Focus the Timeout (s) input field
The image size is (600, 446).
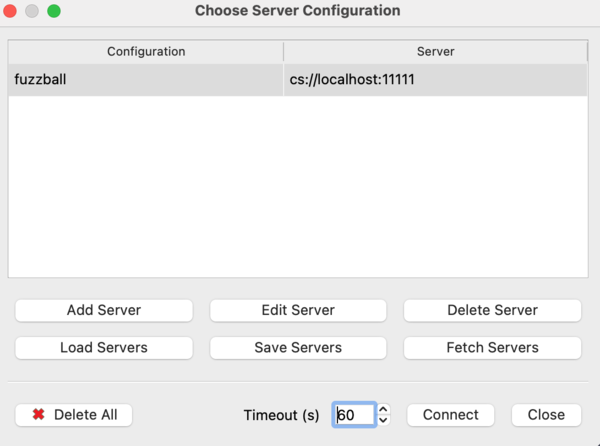[354, 415]
